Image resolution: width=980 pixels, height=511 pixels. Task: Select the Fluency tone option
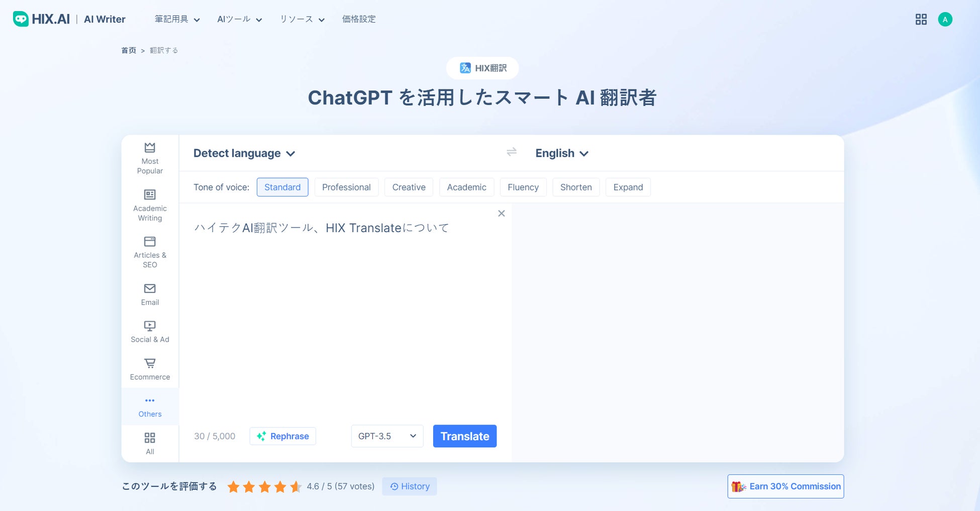pos(523,187)
